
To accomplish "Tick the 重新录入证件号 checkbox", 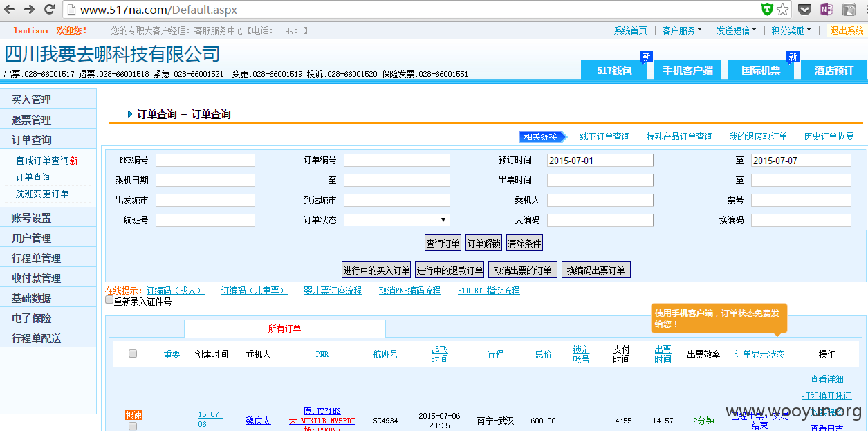I will (x=109, y=300).
